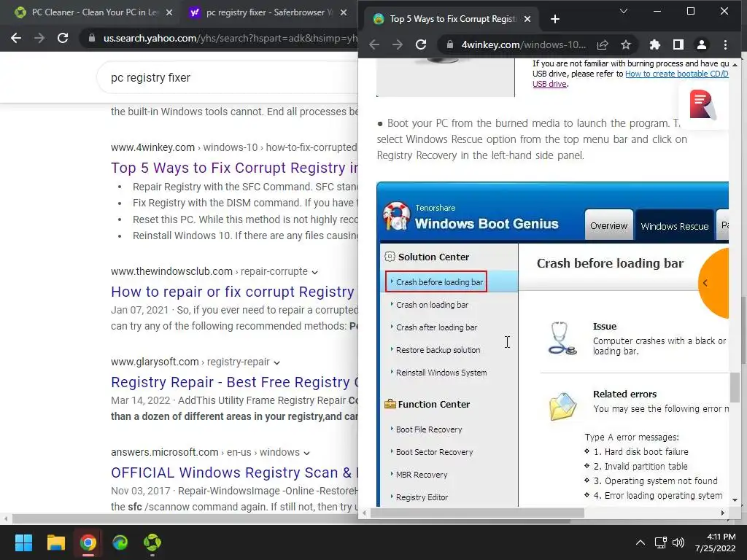
Task: Click the stethoscope Issue icon
Action: point(562,338)
